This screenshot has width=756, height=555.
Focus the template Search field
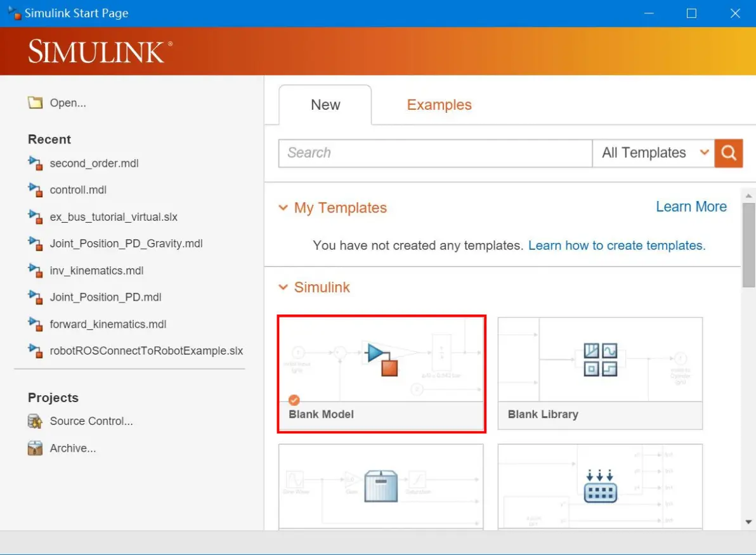tap(435, 153)
